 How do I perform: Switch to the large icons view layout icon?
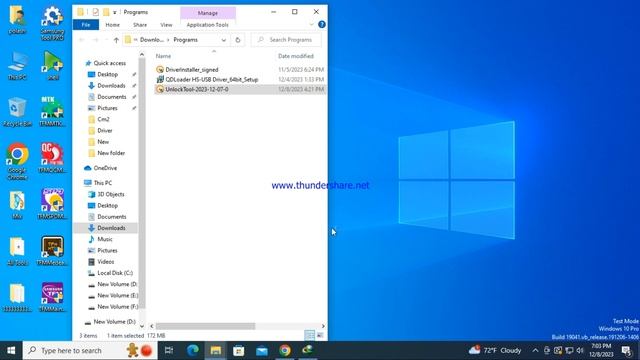pos(320,335)
